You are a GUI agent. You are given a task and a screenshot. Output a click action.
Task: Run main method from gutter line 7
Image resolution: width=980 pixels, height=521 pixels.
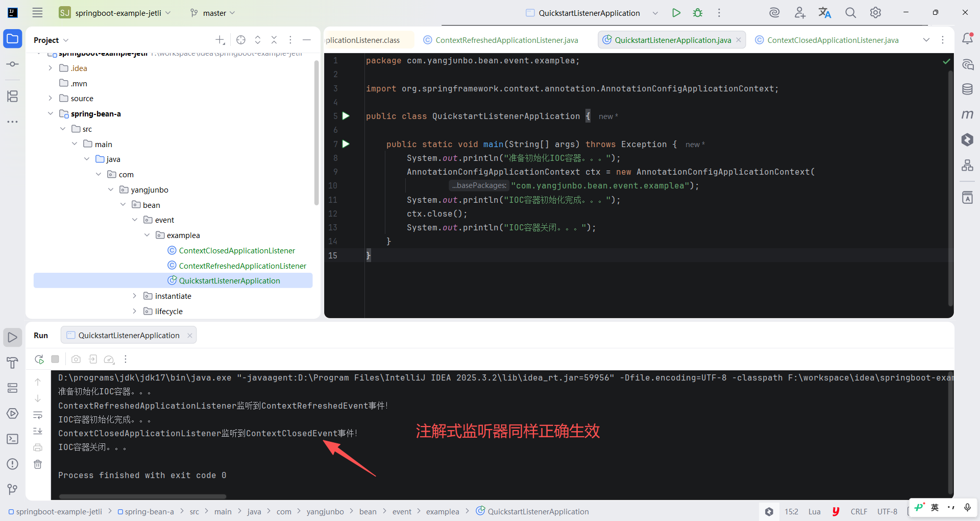(346, 144)
